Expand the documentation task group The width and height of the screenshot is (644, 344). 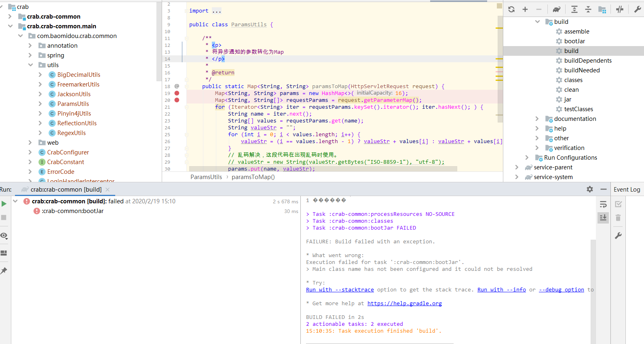click(x=537, y=119)
